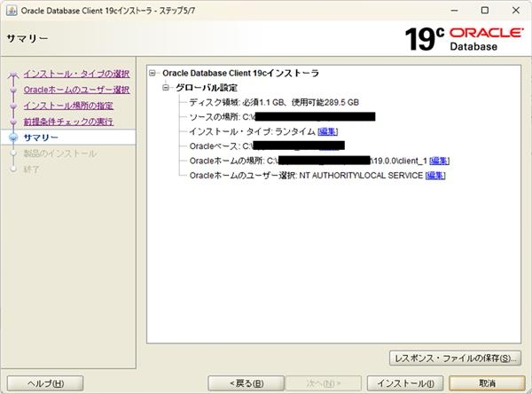Screen dimensions: 532x394
Task: Click レスポンス・ファイルの保存 button
Action: [455, 358]
